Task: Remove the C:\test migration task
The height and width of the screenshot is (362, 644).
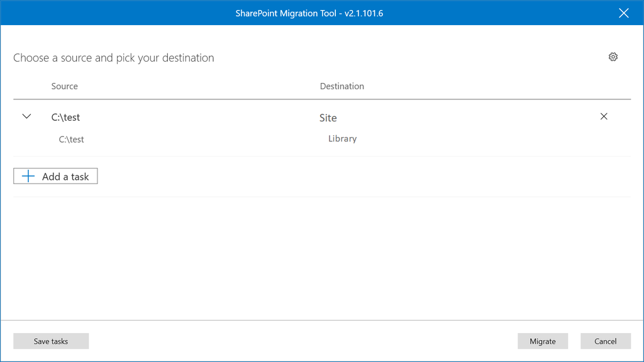Action: point(604,116)
